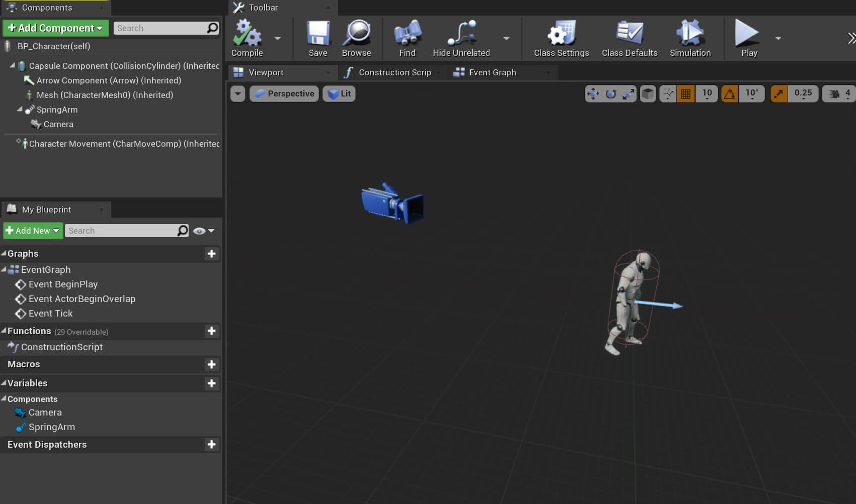This screenshot has height=504, width=856.
Task: Select Event Tick entry
Action: [x=50, y=314]
